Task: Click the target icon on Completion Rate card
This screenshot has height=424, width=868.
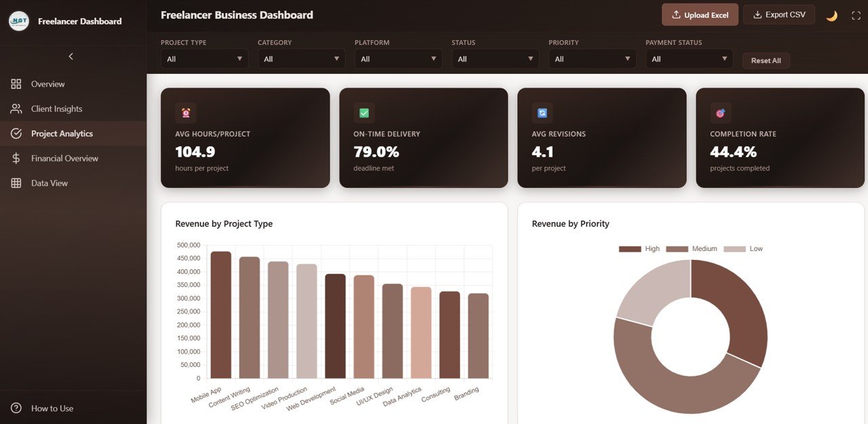Action: click(x=719, y=112)
